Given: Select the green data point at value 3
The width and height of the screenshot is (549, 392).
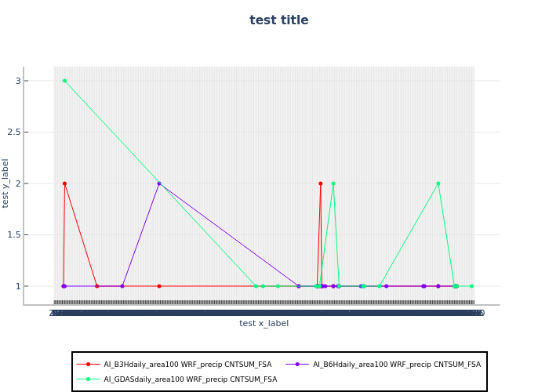Looking at the screenshot, I should point(64,81).
